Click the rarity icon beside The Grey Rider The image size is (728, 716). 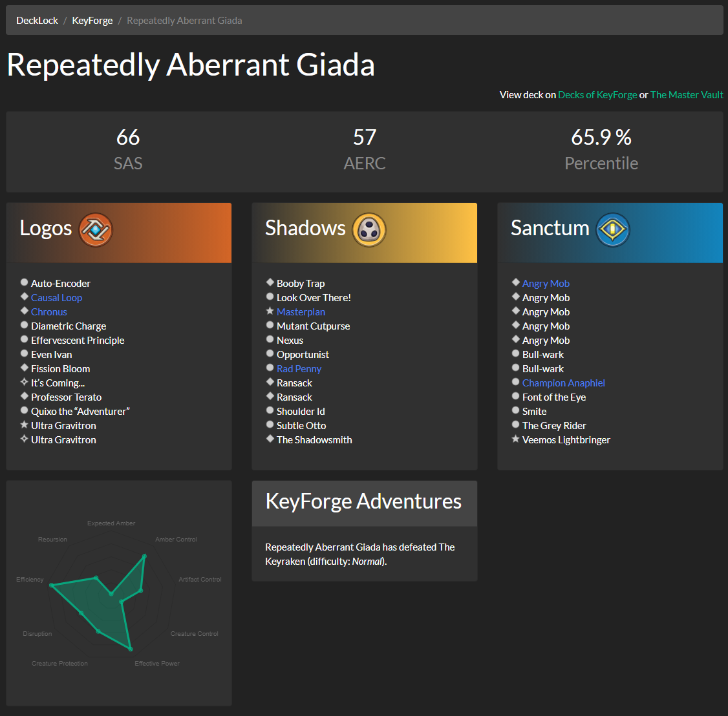click(515, 425)
